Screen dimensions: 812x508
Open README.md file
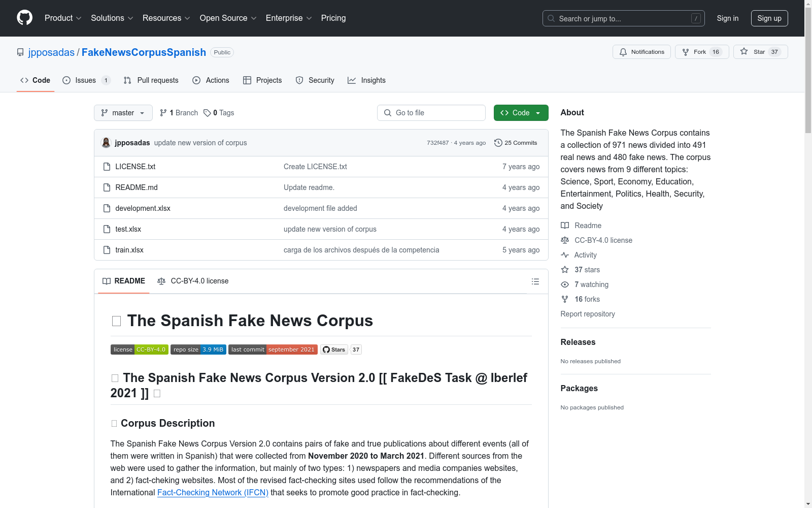pyautogui.click(x=137, y=187)
